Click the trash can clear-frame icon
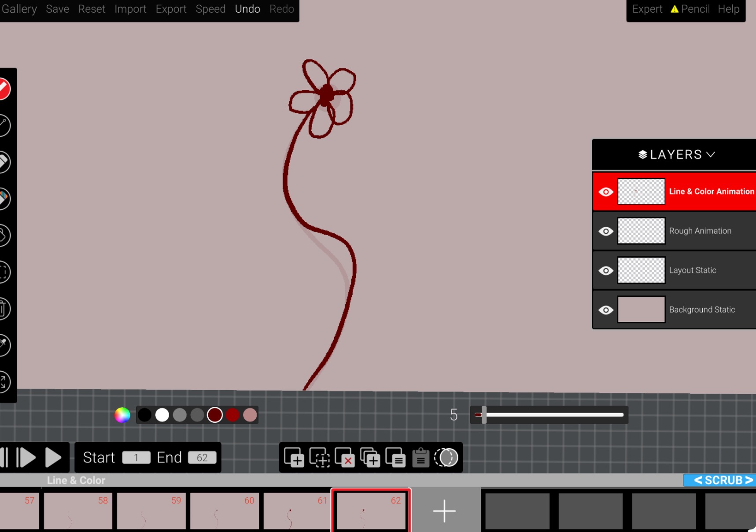Viewport: 756px width, 532px height. click(4, 309)
